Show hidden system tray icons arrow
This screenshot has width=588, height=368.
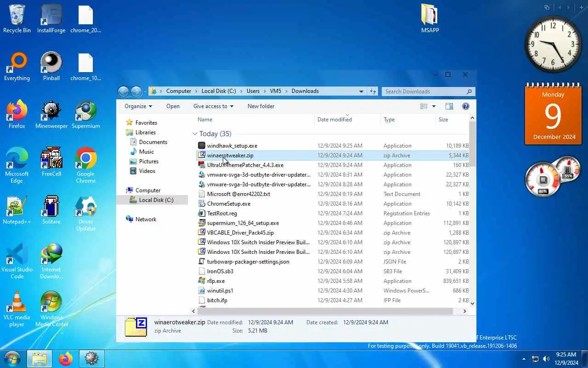524,359
